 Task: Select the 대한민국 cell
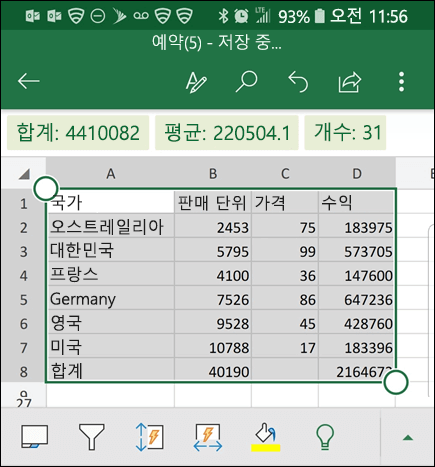(111, 250)
